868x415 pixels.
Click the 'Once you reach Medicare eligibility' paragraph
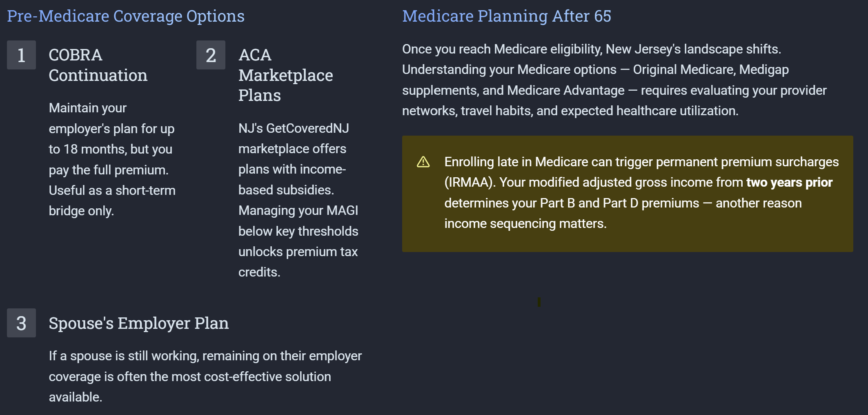click(x=614, y=80)
